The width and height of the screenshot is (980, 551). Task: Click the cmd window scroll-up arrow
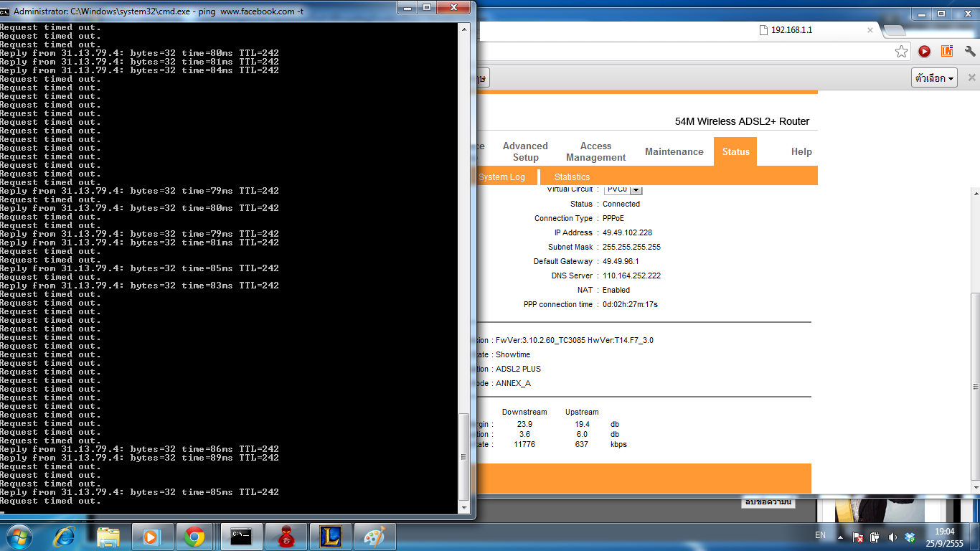(464, 29)
